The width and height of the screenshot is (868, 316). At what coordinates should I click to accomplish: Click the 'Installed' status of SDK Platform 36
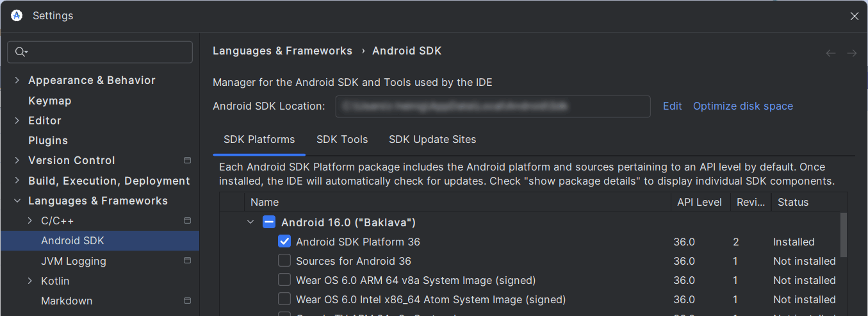[x=794, y=242]
